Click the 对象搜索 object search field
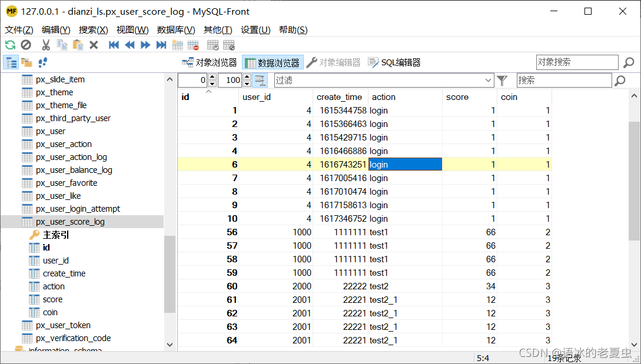 click(x=577, y=62)
